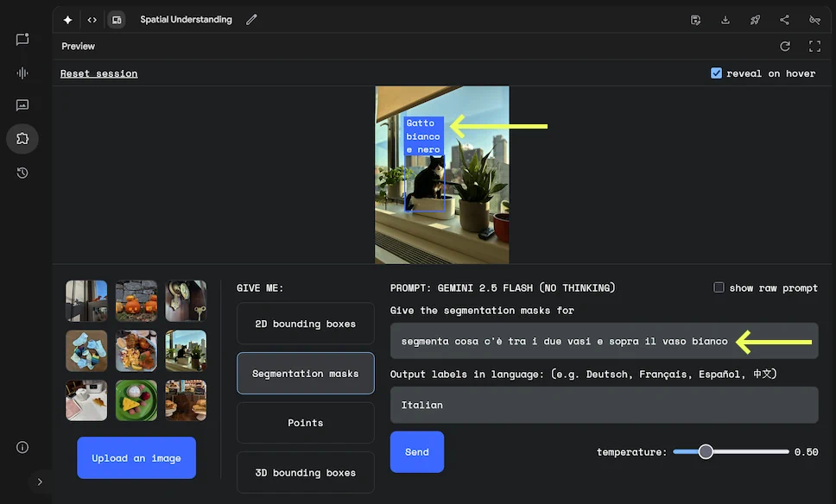Select the carved pumpkins thumbnail

coord(136,301)
